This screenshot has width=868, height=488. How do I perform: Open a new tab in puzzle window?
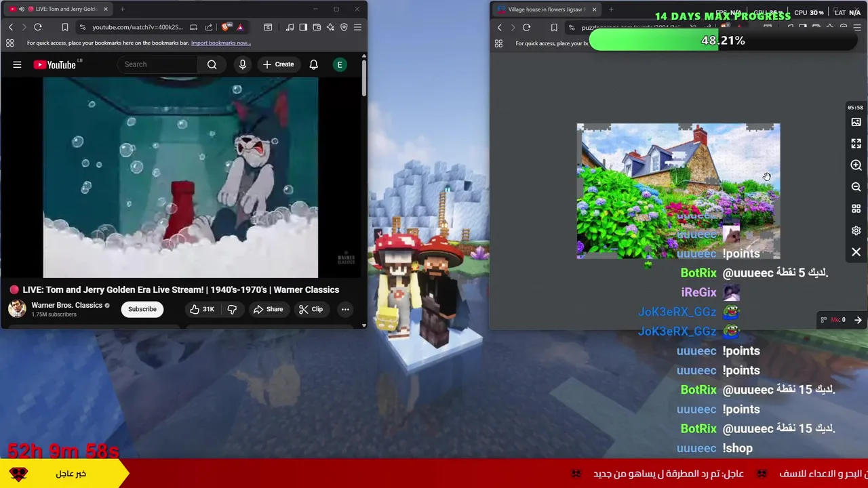[611, 9]
